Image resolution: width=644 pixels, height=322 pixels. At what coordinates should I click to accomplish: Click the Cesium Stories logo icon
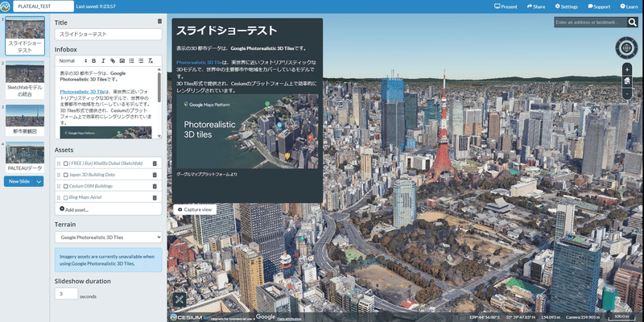6,6
